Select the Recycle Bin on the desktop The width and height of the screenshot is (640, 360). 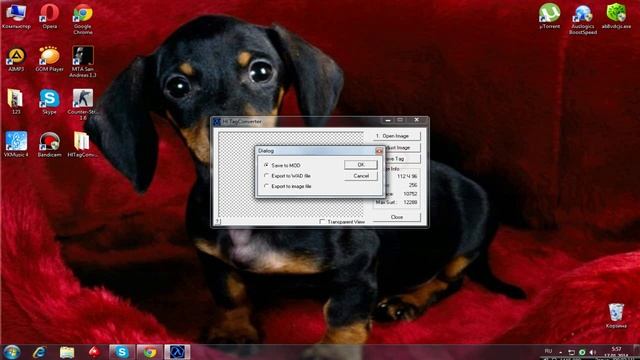616,316
